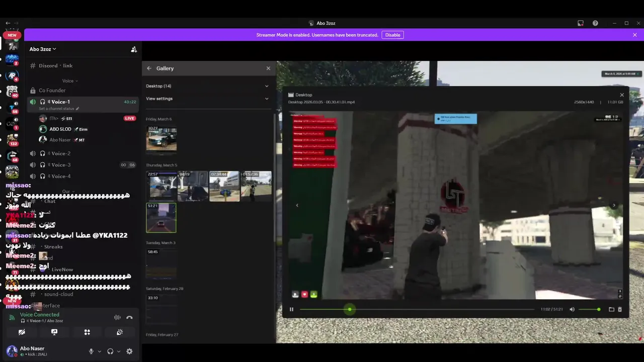This screenshot has height=362, width=644.
Task: Open the Voice-1 / Abo 3zoz connection label
Action: pyautogui.click(x=41, y=321)
